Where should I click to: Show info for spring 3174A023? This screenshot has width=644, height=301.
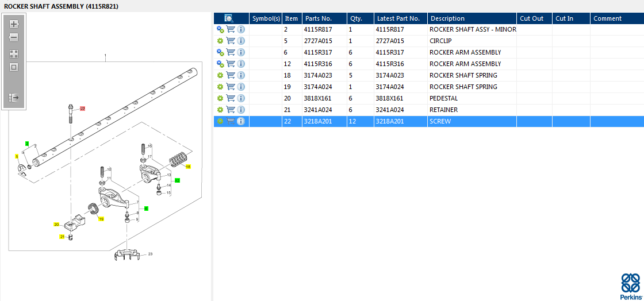[241, 75]
